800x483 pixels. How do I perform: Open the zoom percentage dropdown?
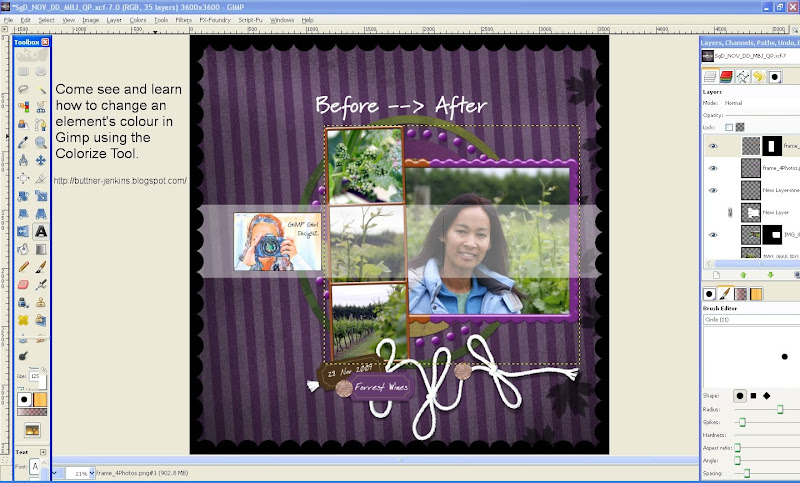click(x=92, y=473)
